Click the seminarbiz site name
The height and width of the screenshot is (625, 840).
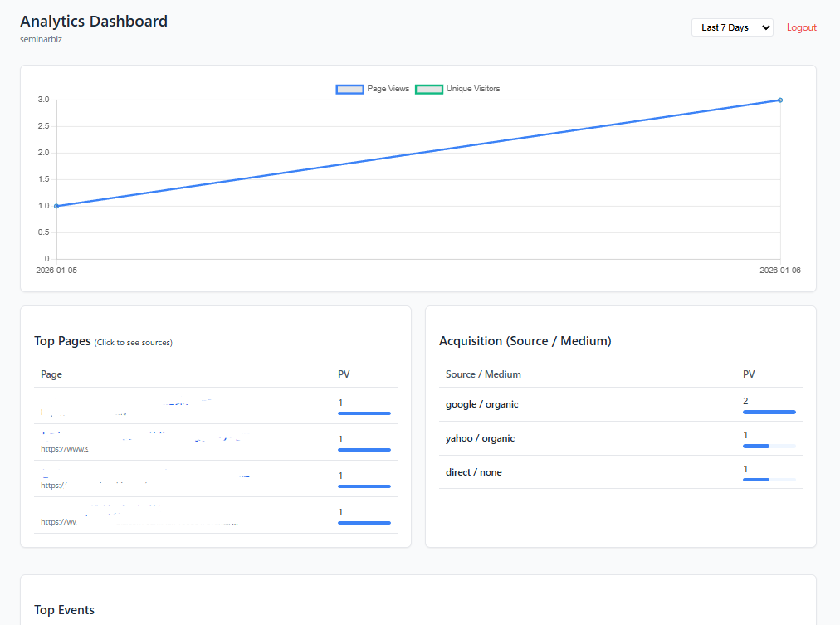coord(42,39)
